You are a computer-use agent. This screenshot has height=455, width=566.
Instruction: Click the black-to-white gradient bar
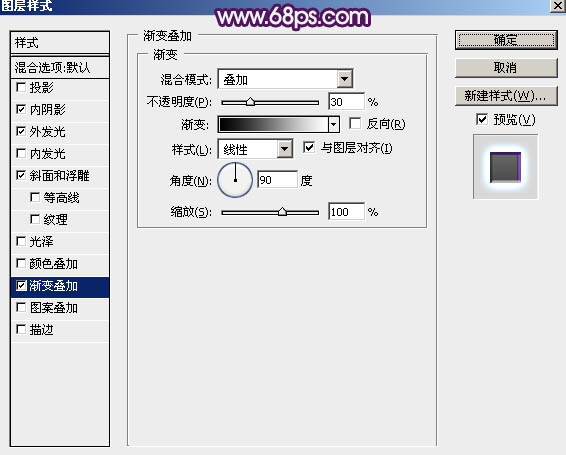tap(273, 125)
